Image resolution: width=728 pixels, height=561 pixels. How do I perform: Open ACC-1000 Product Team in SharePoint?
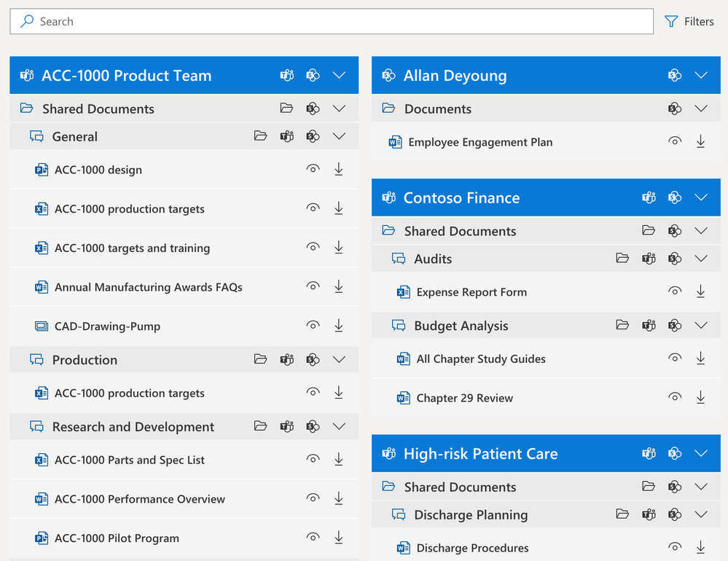(x=313, y=75)
